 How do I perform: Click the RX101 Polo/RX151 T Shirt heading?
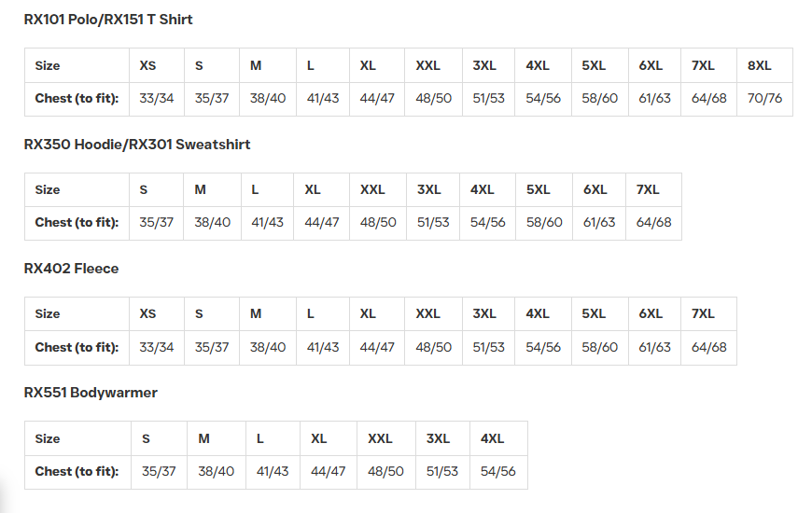coord(108,20)
